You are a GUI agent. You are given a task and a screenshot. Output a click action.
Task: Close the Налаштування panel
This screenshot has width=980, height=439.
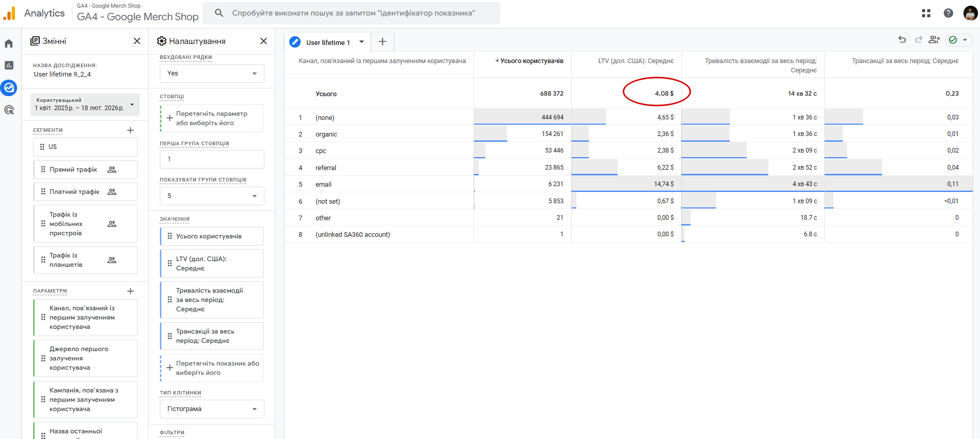coord(263,41)
